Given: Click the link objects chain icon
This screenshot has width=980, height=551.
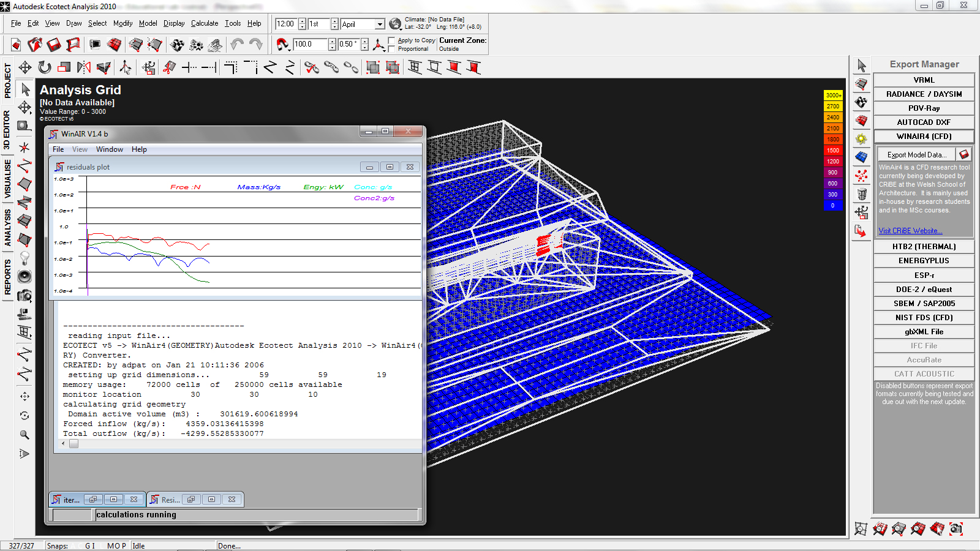Looking at the screenshot, I should coord(331,67).
